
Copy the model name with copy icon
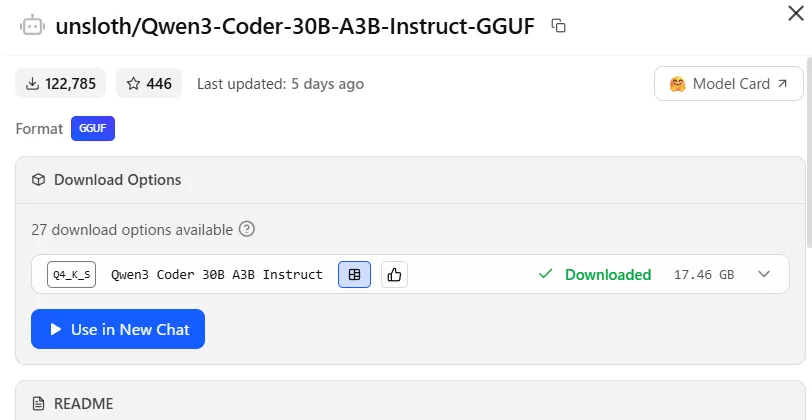tap(559, 26)
